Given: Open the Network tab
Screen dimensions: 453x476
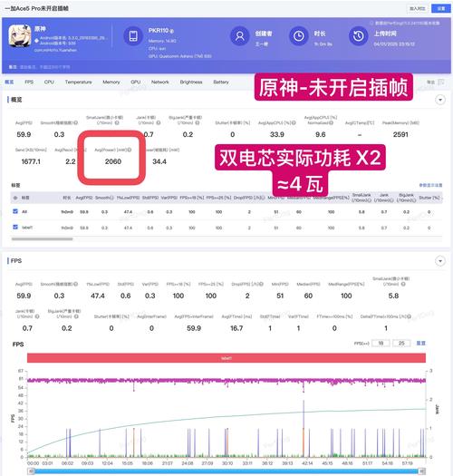Looking at the screenshot, I should (x=159, y=82).
